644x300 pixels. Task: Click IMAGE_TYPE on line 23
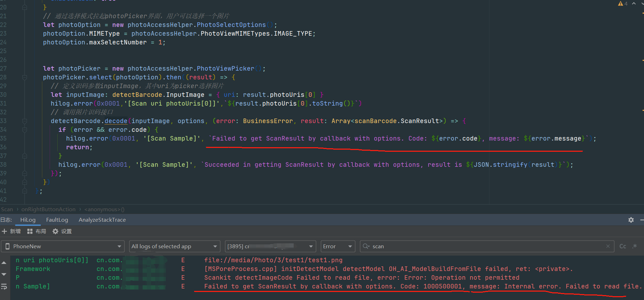(293, 34)
